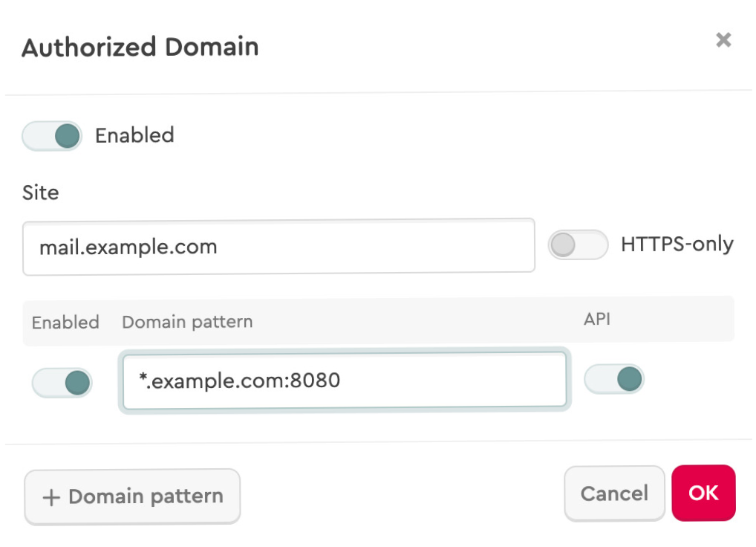
Task: Close the Authorized Domain dialog
Action: 723,40
